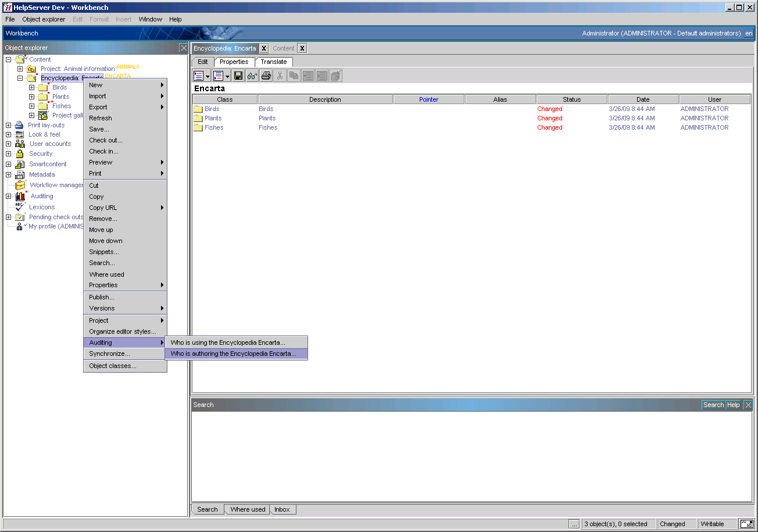This screenshot has height=532, width=758.
Task: Click the Print lay-outs printer icon in tree
Action: [x=19, y=125]
